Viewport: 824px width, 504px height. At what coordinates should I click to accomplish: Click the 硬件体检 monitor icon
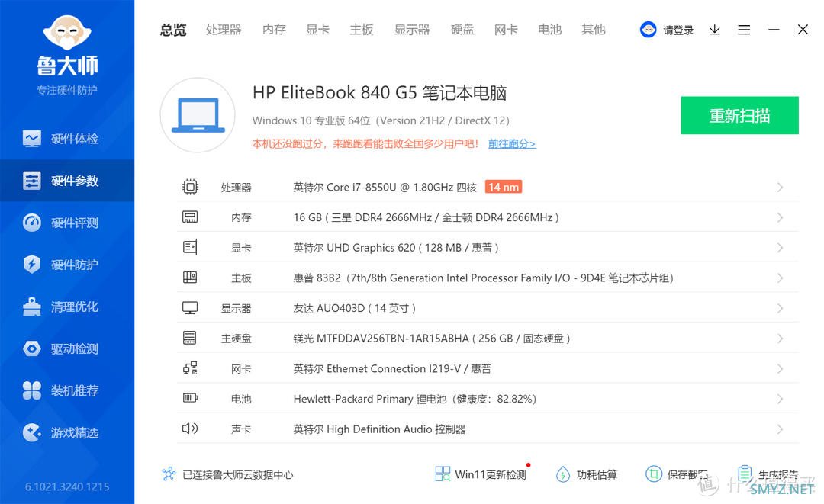[x=32, y=139]
